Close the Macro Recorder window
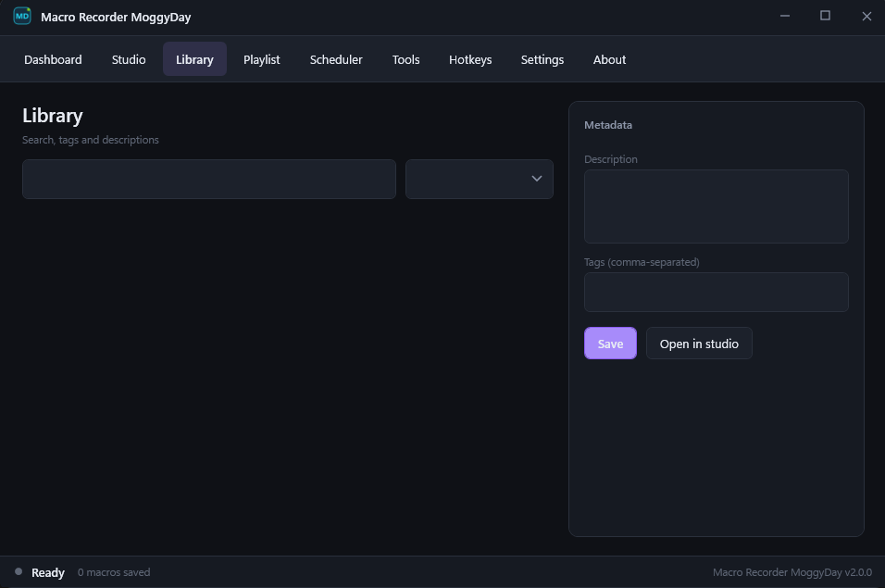The height and width of the screenshot is (588, 885). pyautogui.click(x=866, y=16)
